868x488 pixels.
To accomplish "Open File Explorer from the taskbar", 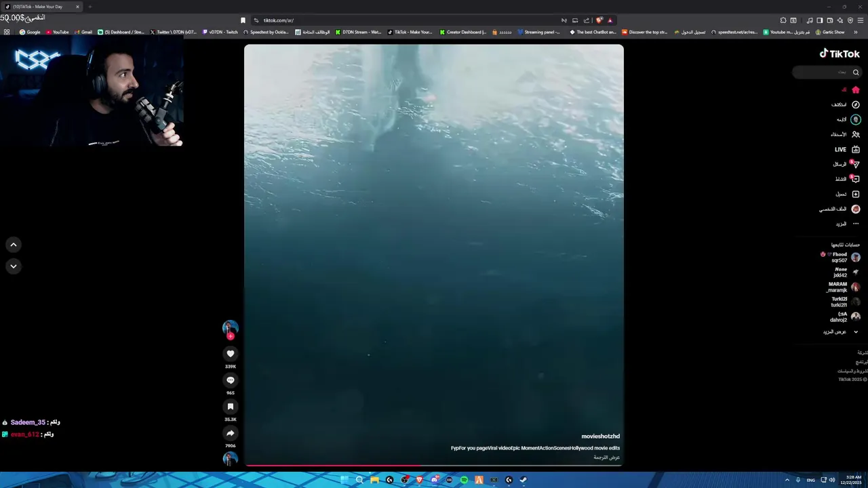I will coord(375,480).
